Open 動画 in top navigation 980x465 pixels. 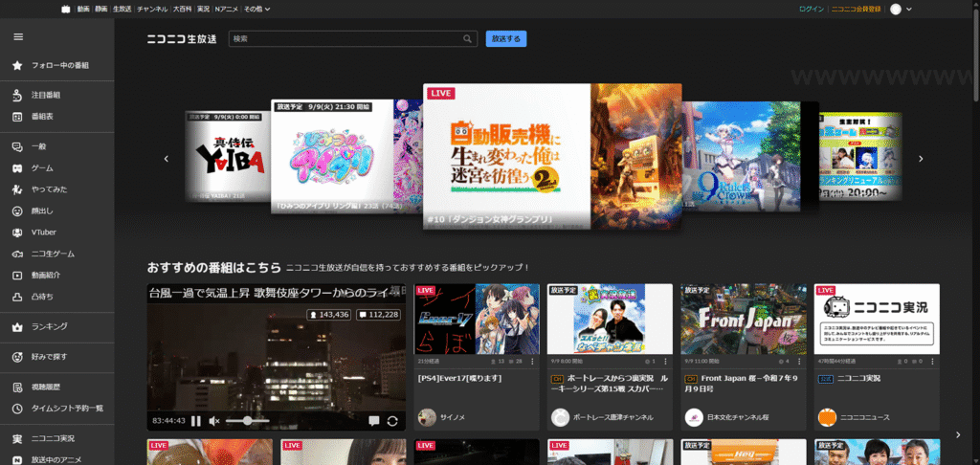[x=83, y=9]
